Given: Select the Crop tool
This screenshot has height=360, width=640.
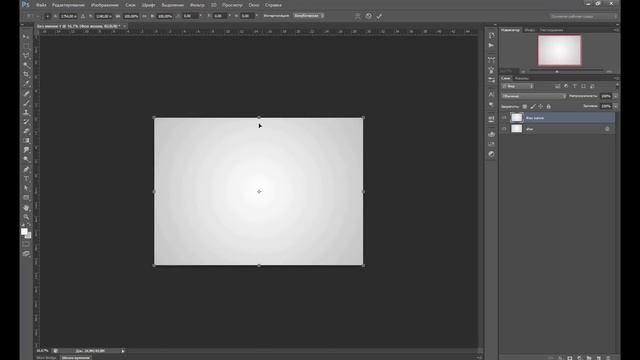Looking at the screenshot, I should pos(26,74).
